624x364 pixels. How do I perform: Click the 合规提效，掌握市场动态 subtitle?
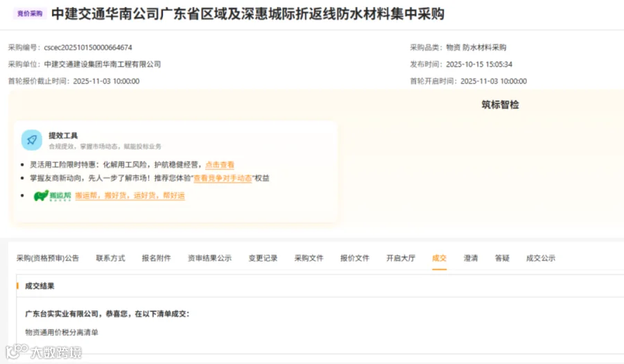(105, 146)
